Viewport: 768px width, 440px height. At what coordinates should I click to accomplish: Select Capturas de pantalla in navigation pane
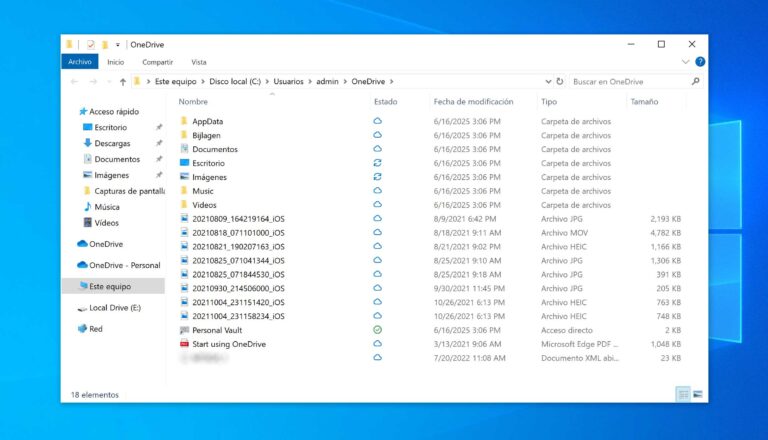tap(124, 191)
